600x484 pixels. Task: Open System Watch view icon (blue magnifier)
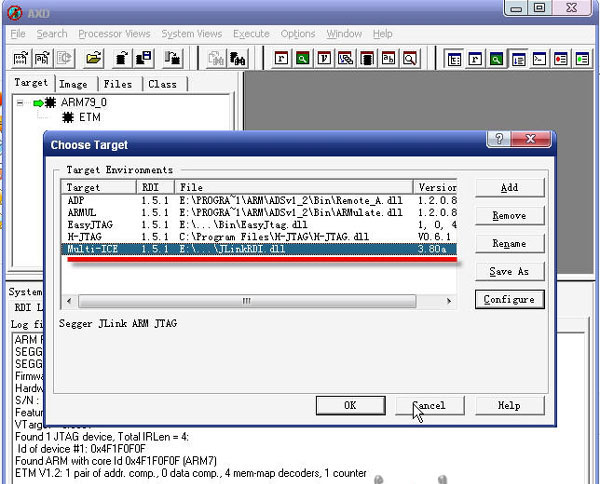(x=497, y=59)
